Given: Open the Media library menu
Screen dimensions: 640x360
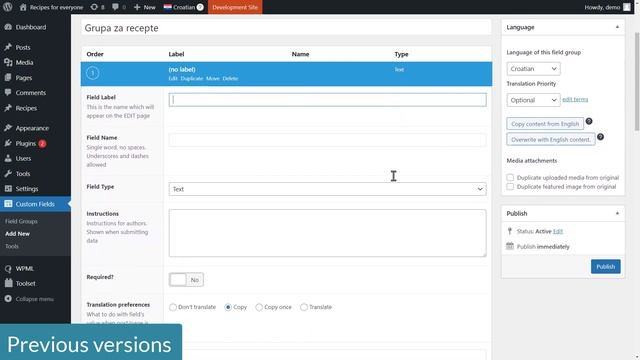Looking at the screenshot, I should tap(24, 62).
